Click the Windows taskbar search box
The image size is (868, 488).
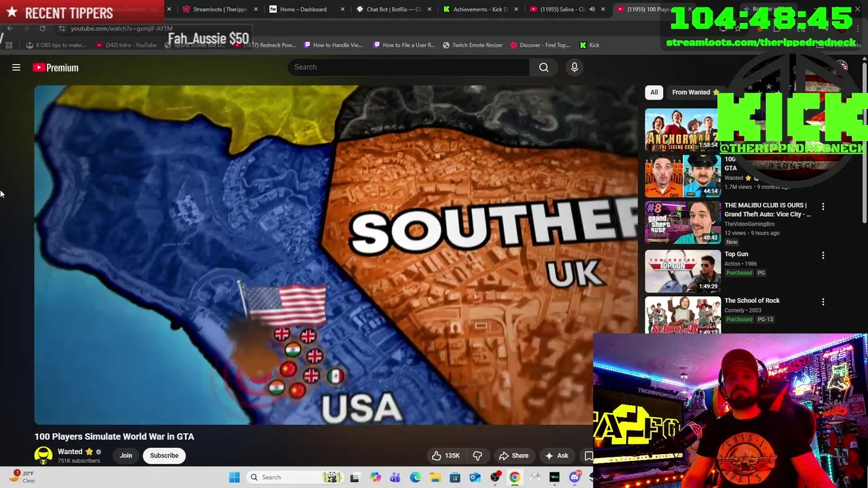click(294, 477)
